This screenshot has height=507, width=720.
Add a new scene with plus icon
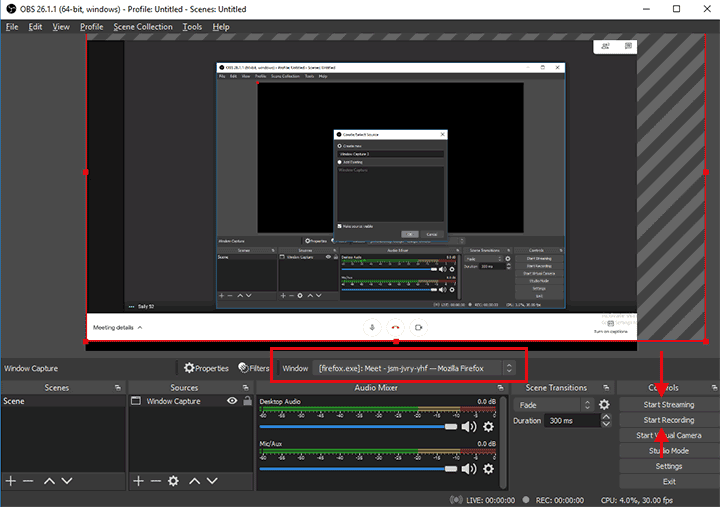[x=11, y=481]
